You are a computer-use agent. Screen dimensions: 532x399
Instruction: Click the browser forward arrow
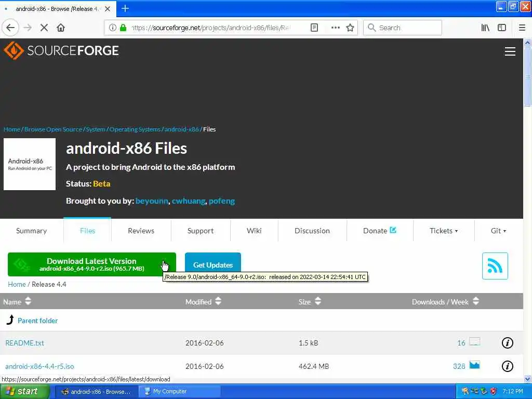[28, 28]
